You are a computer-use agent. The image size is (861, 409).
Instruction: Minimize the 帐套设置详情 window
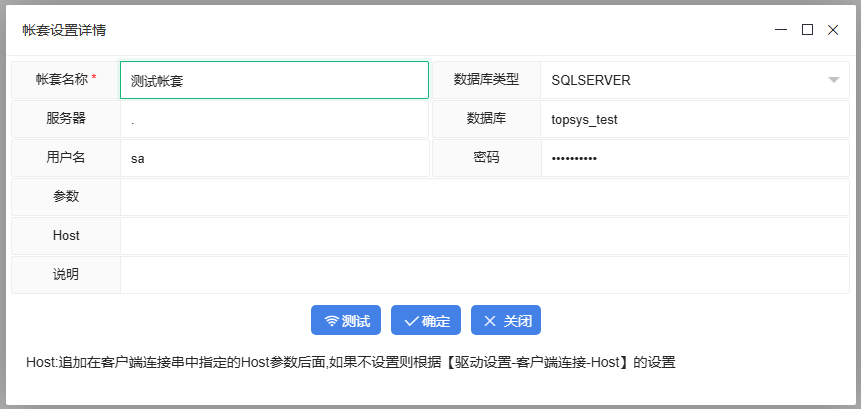click(781, 30)
